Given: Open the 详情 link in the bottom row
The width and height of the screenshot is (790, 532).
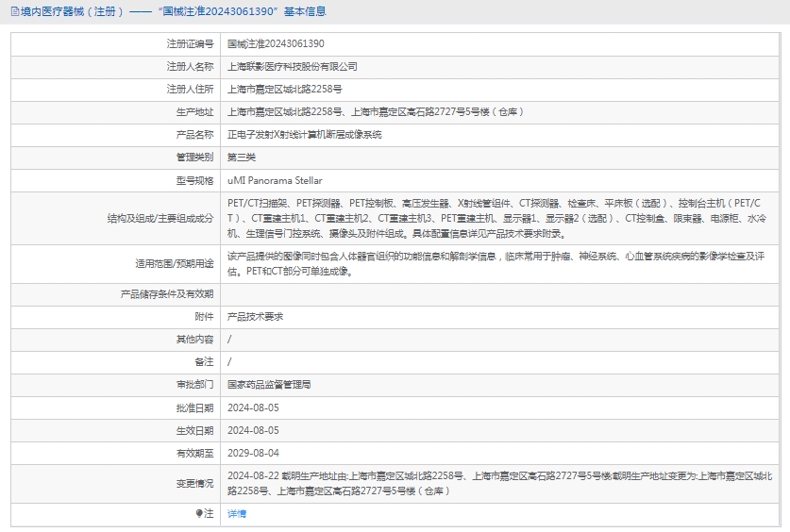Looking at the screenshot, I should coord(237,514).
